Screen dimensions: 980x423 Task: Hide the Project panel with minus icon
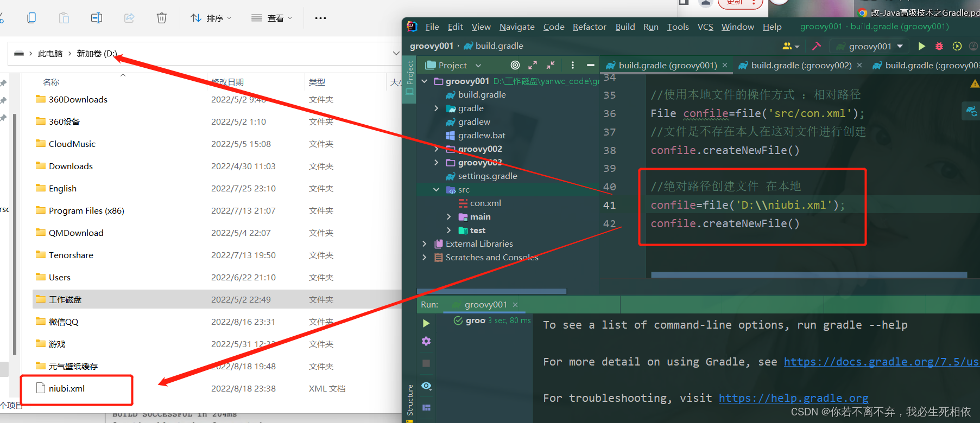pyautogui.click(x=591, y=65)
